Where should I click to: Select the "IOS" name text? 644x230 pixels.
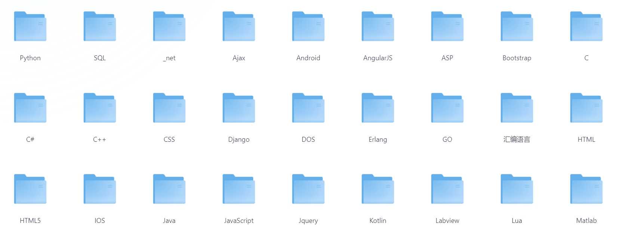point(100,221)
